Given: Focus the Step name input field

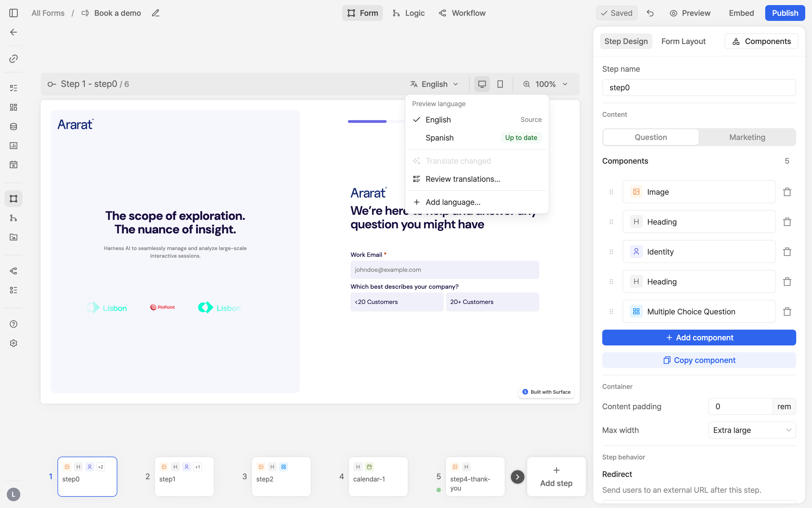Looking at the screenshot, I should click(x=699, y=88).
